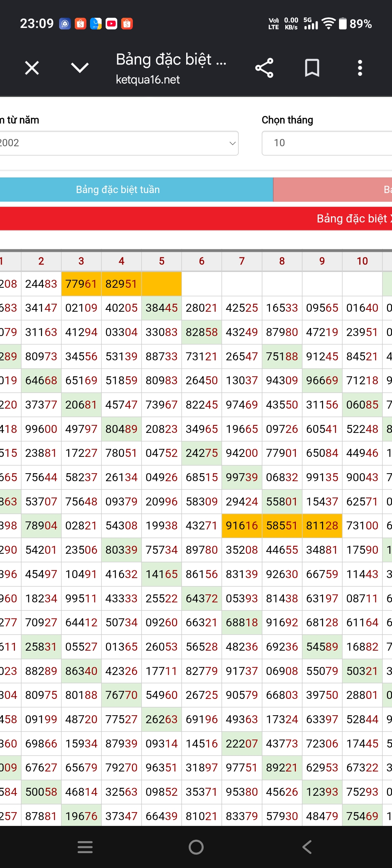Select column header 5
The image size is (392, 868).
[x=162, y=261]
